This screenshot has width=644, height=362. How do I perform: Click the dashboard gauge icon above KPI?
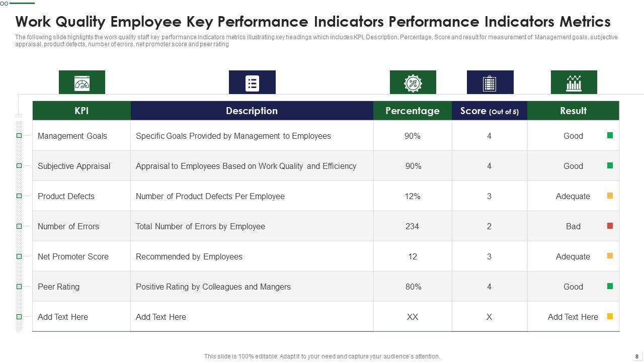[82, 82]
